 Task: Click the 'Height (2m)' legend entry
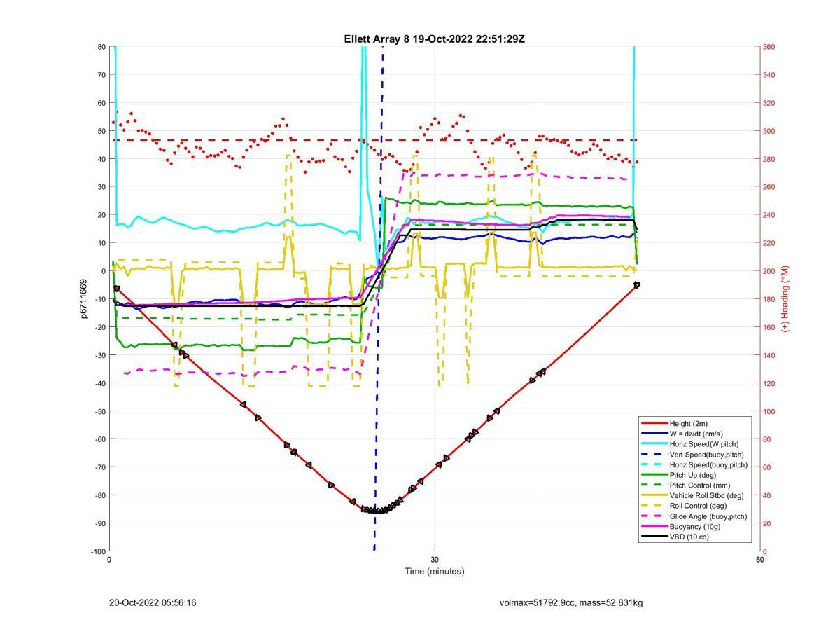[x=688, y=423]
